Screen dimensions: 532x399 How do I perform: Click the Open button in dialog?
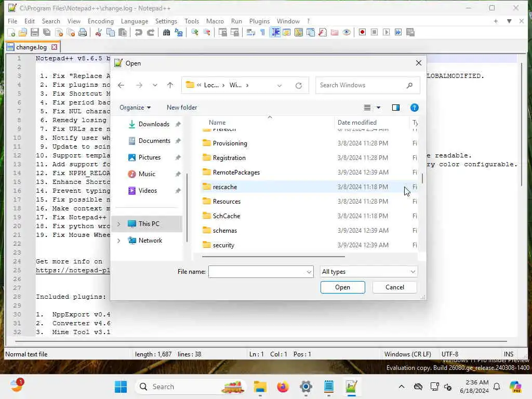tap(343, 287)
